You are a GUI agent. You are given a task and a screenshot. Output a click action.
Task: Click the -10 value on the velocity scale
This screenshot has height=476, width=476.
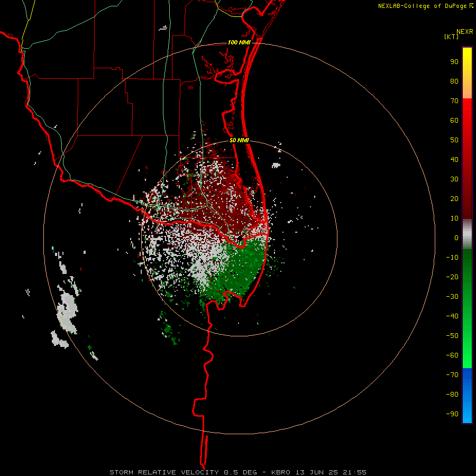pos(452,258)
